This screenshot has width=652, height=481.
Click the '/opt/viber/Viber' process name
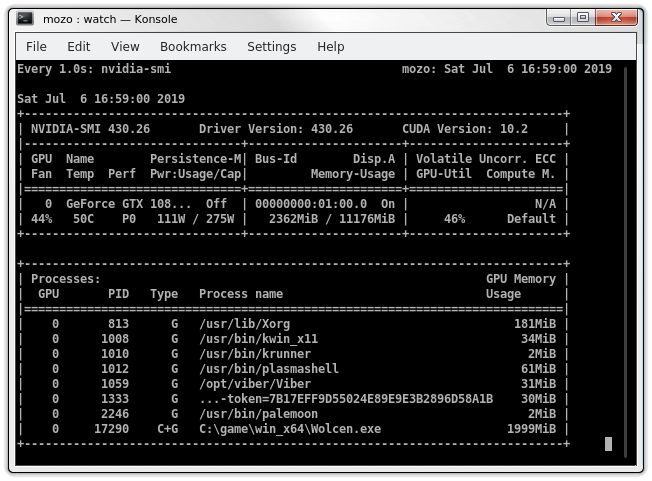tap(255, 384)
